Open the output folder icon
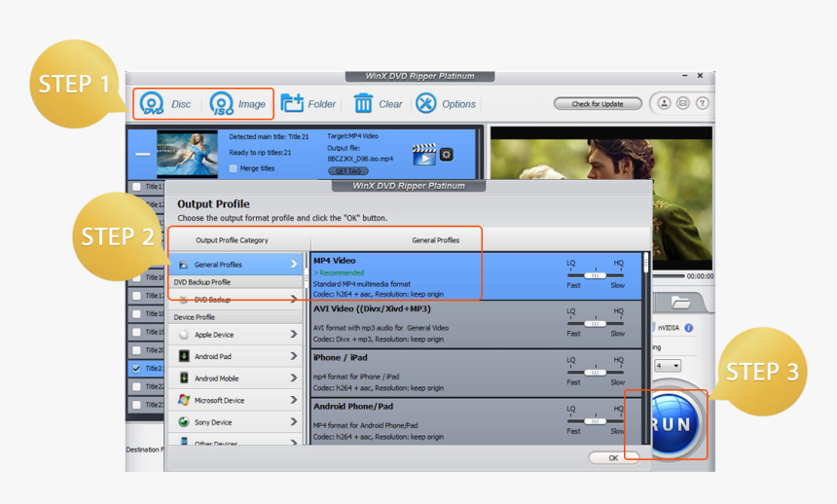The height and width of the screenshot is (504, 837). pos(680,303)
